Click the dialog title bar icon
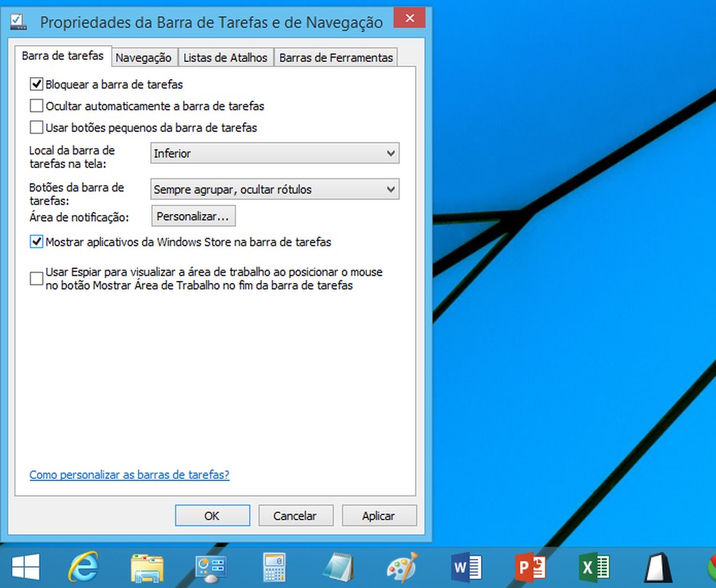This screenshot has height=588, width=716. click(x=18, y=21)
